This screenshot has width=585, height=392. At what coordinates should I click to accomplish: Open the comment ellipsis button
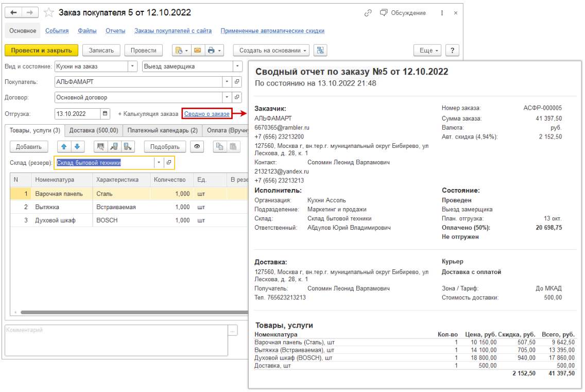coord(233,330)
